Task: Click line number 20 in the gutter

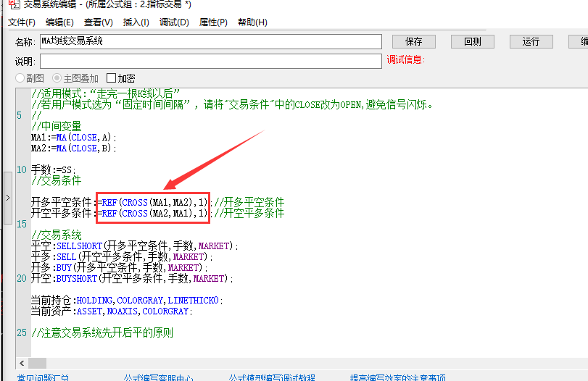Action: pos(21,278)
